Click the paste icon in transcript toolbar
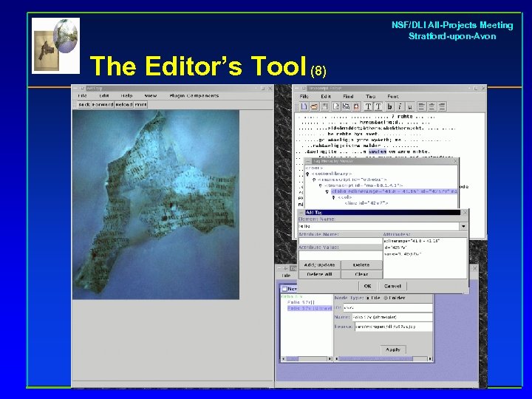 point(346,107)
